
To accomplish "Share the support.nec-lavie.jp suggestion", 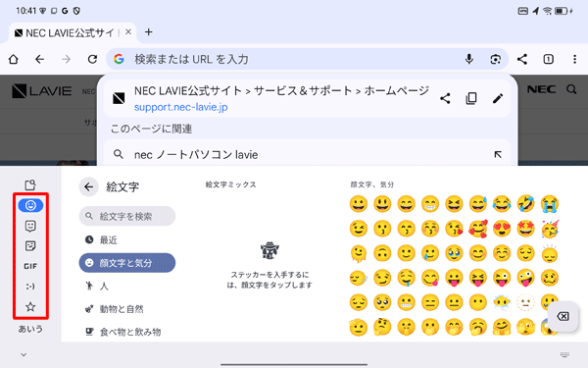I will tap(445, 99).
